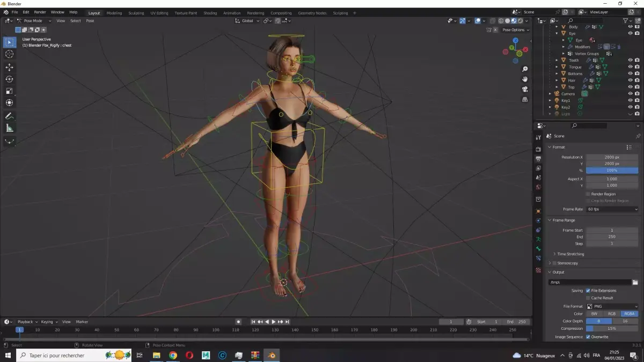
Task: Select the Select Box tool
Action: click(10, 42)
